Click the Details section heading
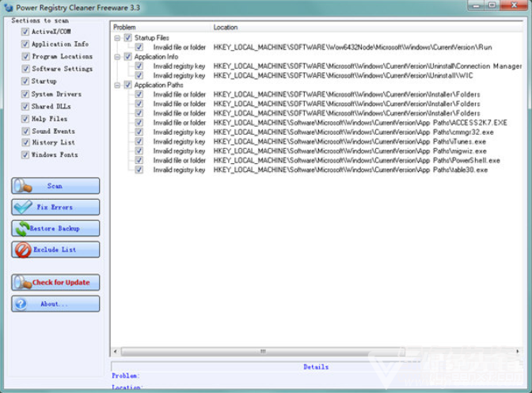The width and height of the screenshot is (532, 393). click(x=316, y=367)
